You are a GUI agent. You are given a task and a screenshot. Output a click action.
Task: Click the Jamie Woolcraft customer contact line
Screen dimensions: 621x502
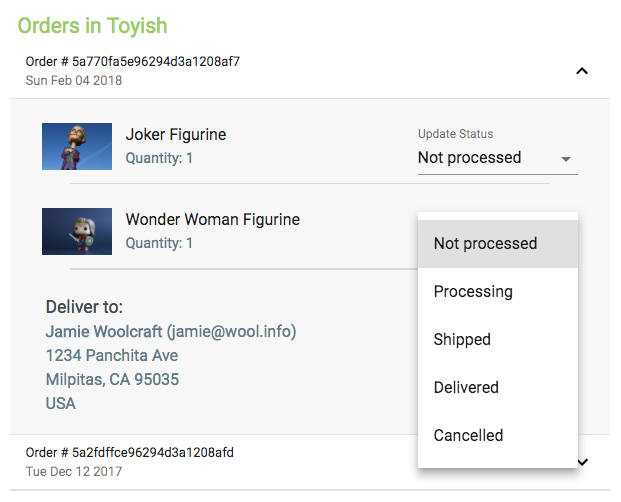[x=171, y=331]
